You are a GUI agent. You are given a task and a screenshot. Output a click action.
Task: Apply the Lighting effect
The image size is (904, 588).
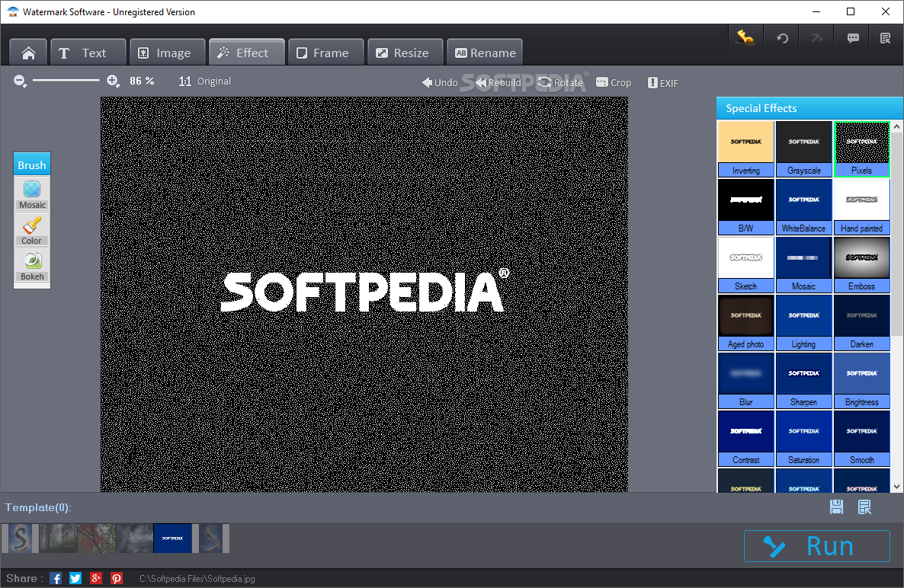coord(803,322)
